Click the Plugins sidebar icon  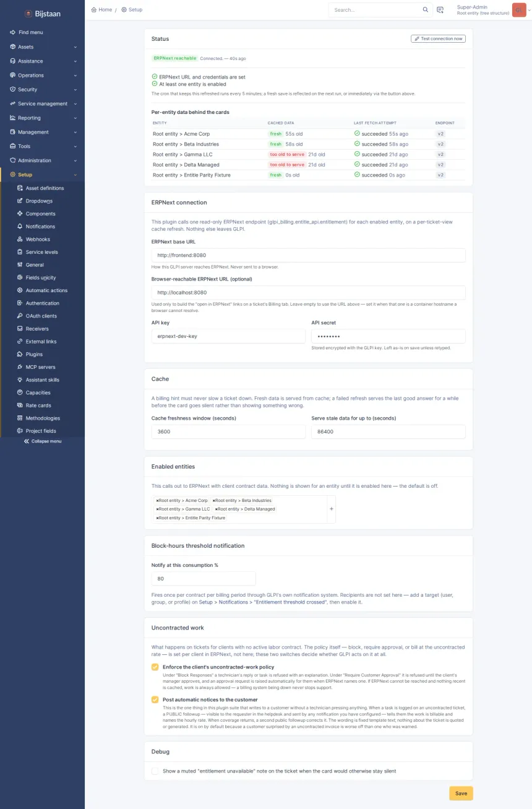tap(20, 354)
